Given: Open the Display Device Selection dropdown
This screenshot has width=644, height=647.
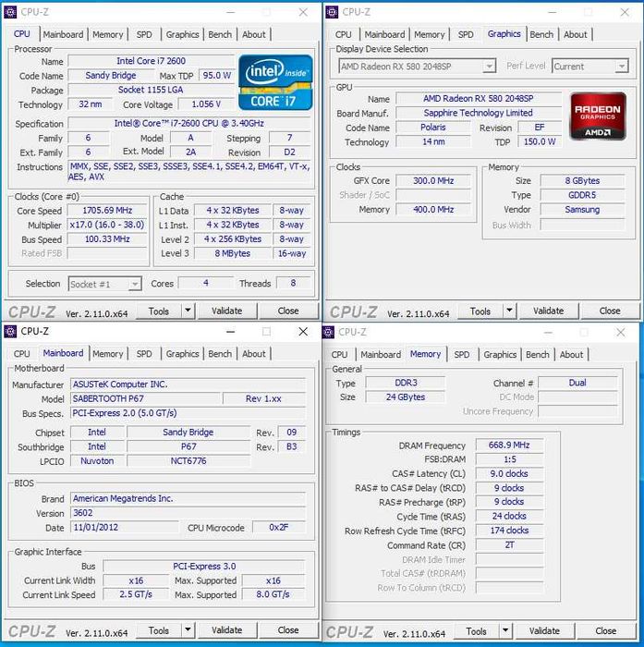Looking at the screenshot, I should coord(417,66).
